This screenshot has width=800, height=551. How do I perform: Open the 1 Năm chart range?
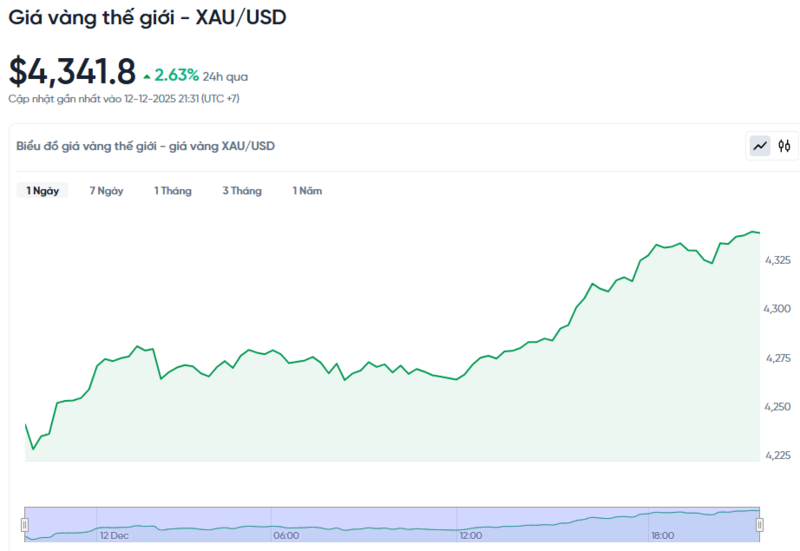tap(307, 191)
